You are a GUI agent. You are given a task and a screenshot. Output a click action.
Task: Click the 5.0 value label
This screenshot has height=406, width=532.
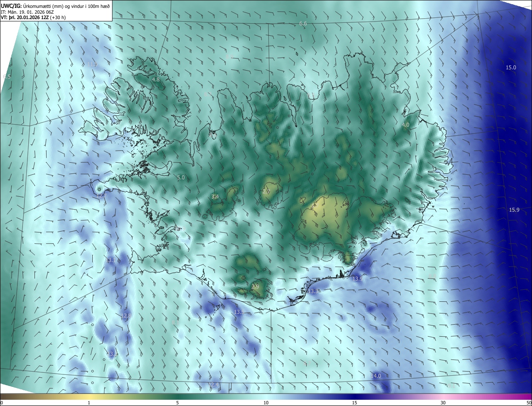(181, 177)
